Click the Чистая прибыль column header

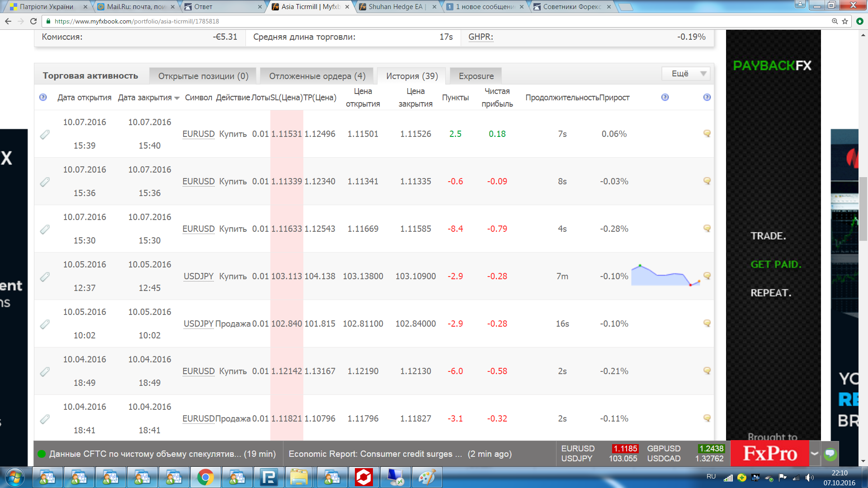click(497, 98)
